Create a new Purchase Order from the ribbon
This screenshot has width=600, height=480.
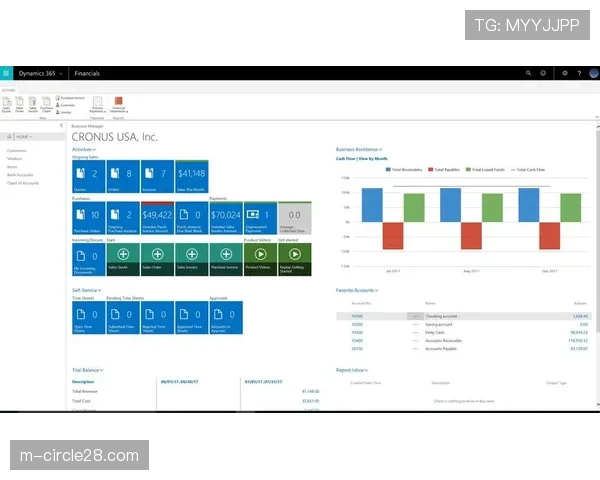pyautogui.click(x=46, y=104)
